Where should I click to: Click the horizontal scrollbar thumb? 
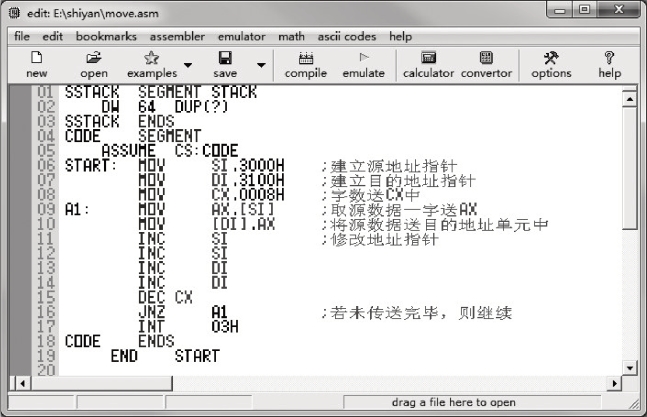coord(101,384)
